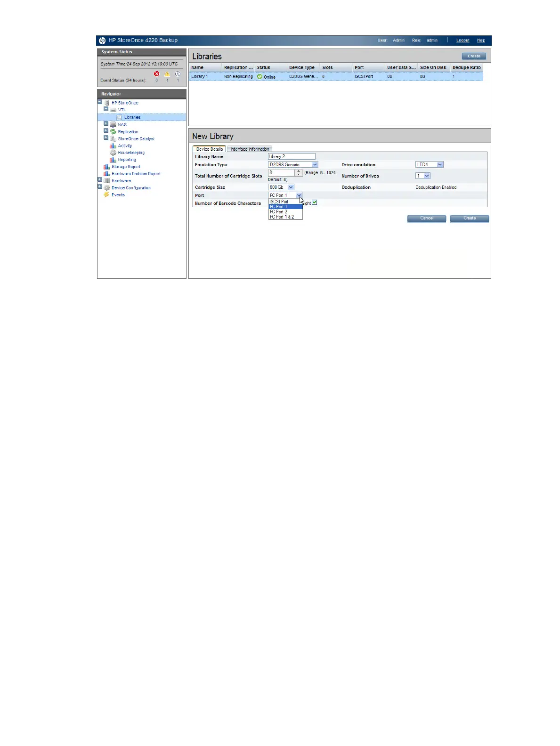Viewport: 560px width, 746px height.
Task: Expand the Replication tree node
Action: pos(106,131)
